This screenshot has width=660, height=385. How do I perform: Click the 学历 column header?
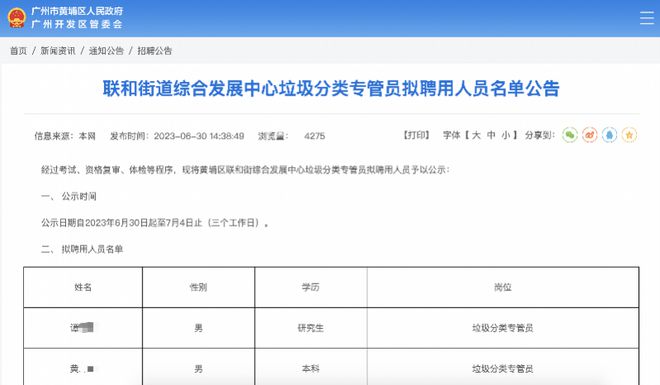[311, 287]
